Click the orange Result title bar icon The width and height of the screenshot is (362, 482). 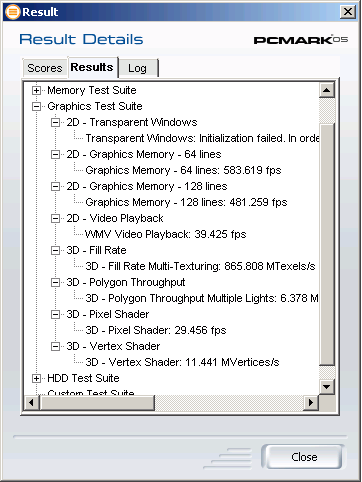[13, 12]
